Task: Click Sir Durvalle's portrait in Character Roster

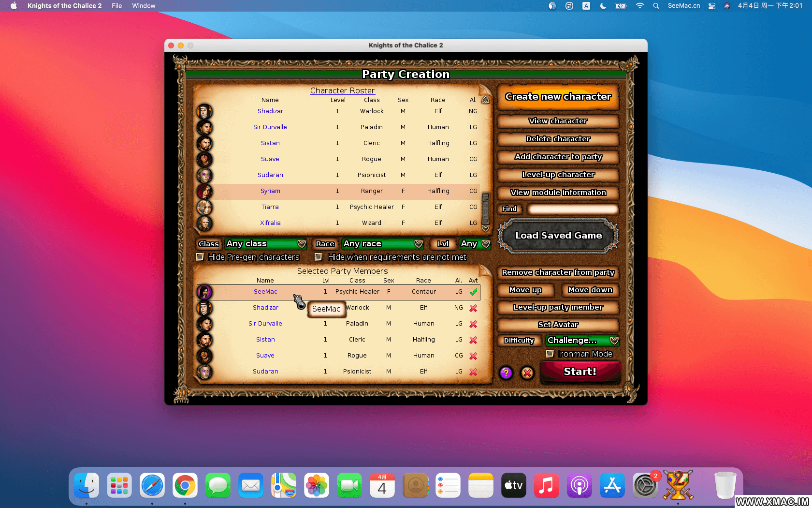Action: 204,127
